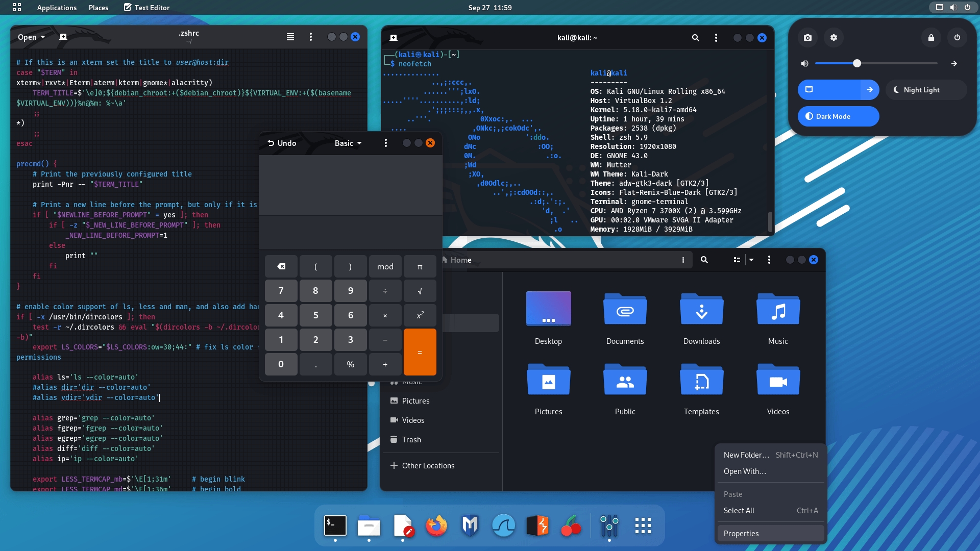Expand the three-dot menu in terminal window

click(716, 38)
